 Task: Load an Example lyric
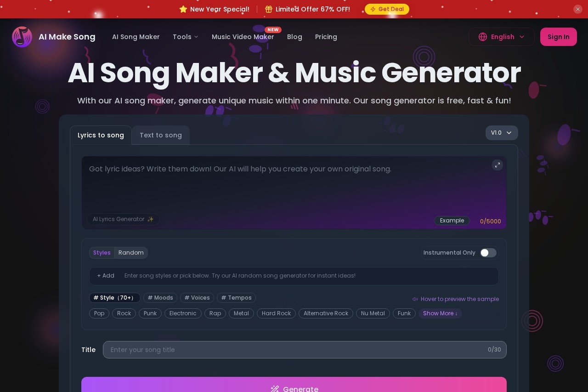click(x=452, y=221)
